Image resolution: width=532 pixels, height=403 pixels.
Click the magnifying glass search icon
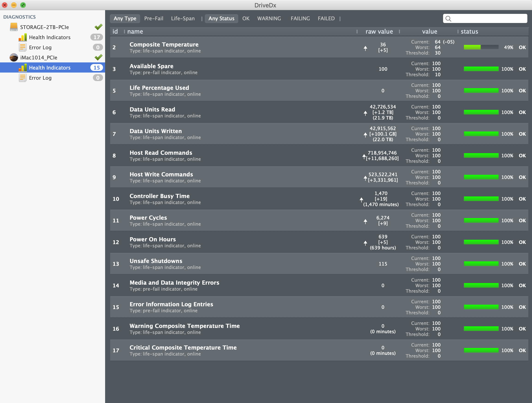[448, 18]
